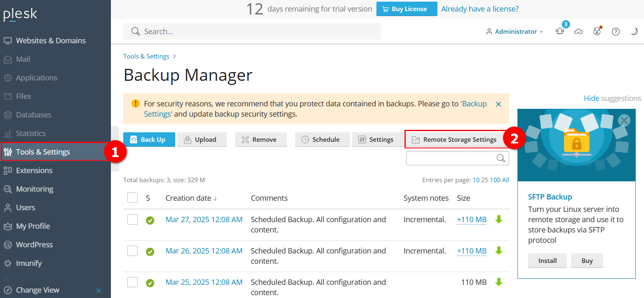Click the cloud icon in header
Screen dimensions: 644x298
pos(578,32)
